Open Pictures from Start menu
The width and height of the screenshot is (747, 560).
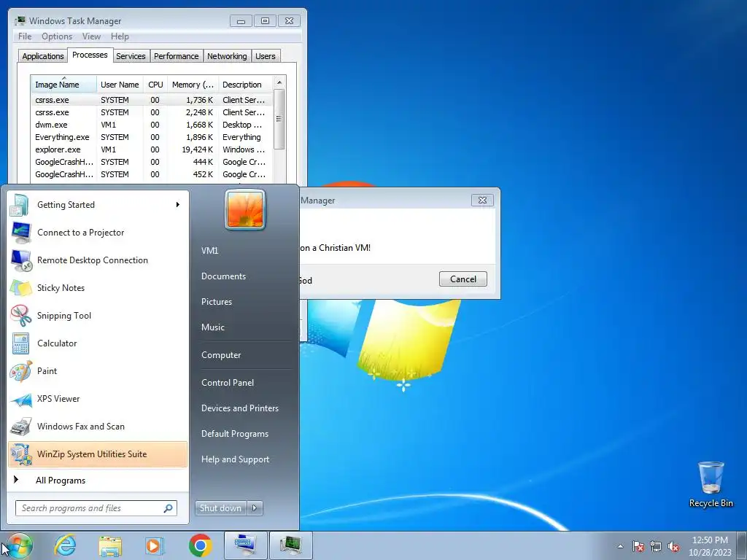(217, 302)
